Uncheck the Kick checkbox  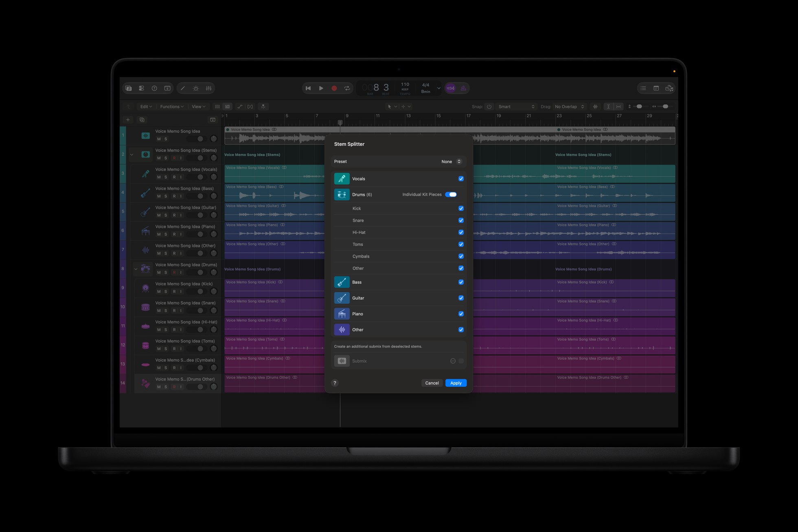pos(461,208)
